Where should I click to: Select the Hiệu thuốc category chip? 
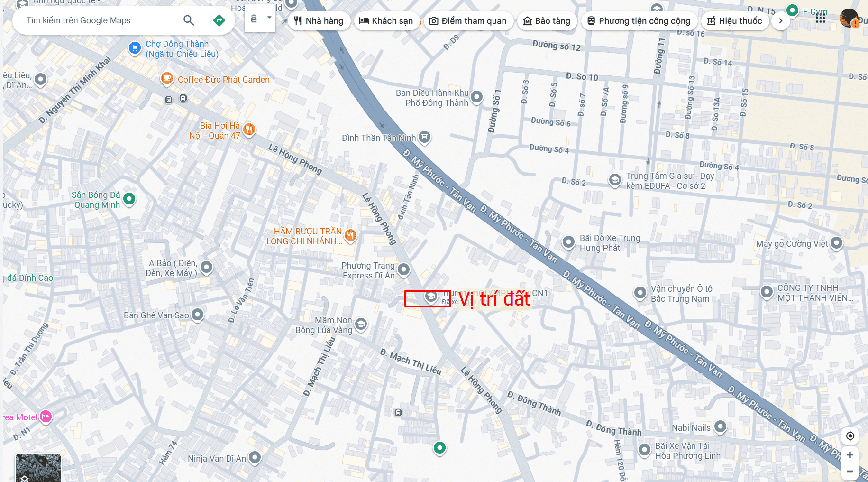(735, 21)
